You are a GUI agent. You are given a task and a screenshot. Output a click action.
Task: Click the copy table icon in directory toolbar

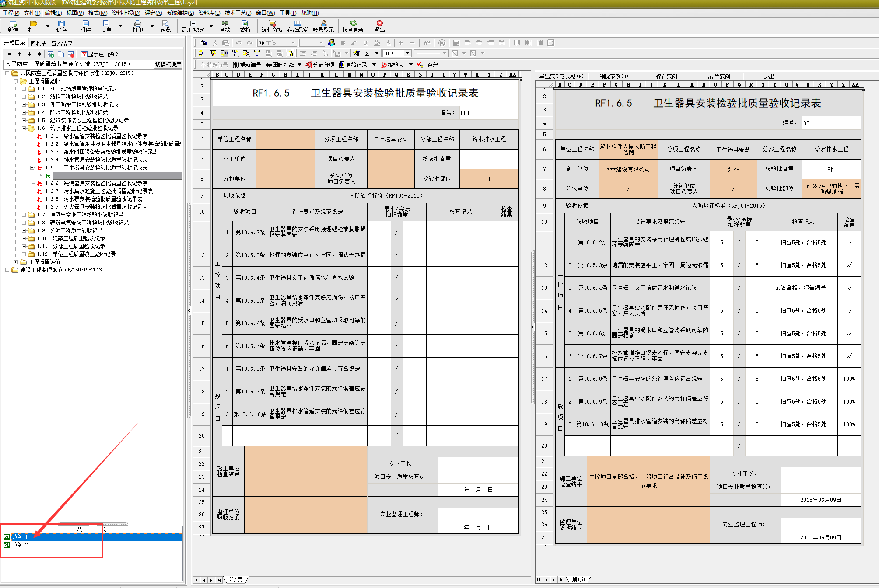coord(61,54)
